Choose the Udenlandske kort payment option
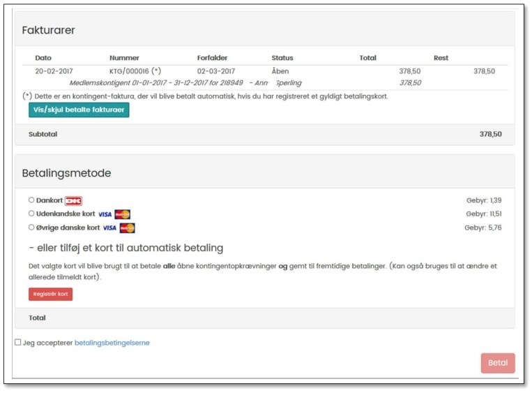The height and width of the screenshot is (393, 532). pos(31,214)
